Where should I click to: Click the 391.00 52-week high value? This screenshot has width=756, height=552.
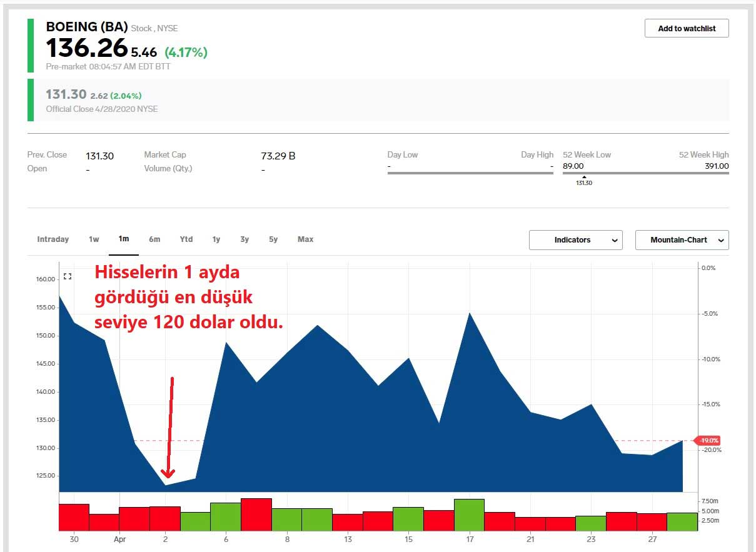click(x=717, y=166)
